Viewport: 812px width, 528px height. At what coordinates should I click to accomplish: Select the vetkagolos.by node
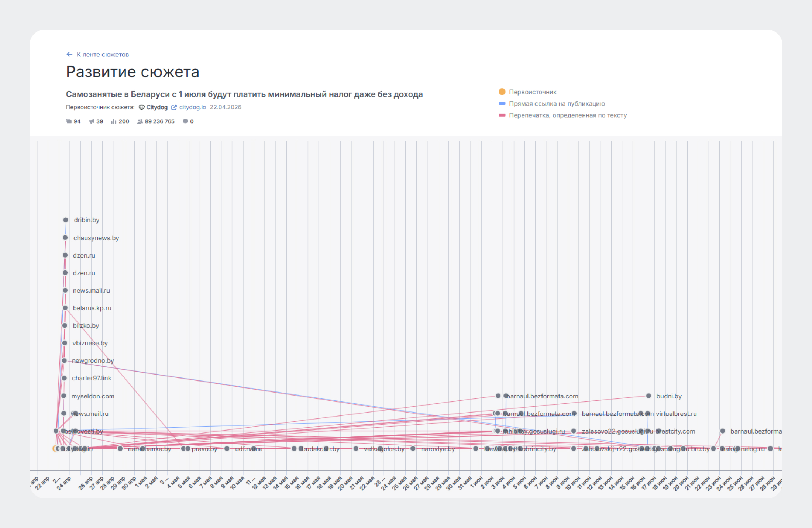coord(356,449)
